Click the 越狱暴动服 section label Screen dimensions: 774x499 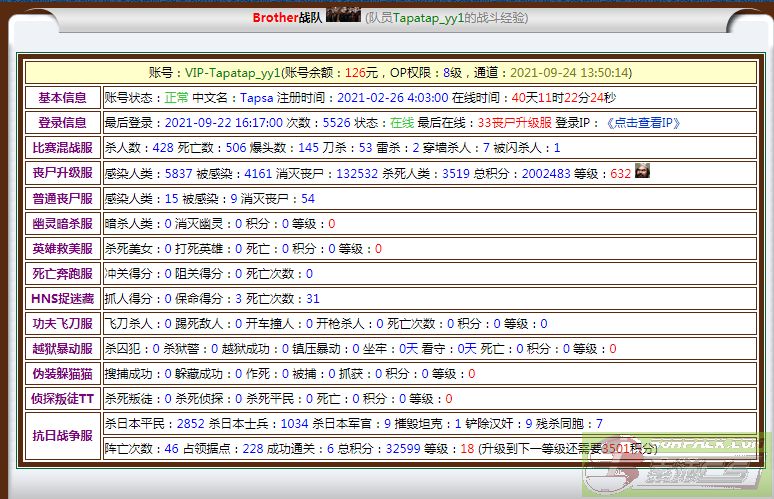pos(62,349)
